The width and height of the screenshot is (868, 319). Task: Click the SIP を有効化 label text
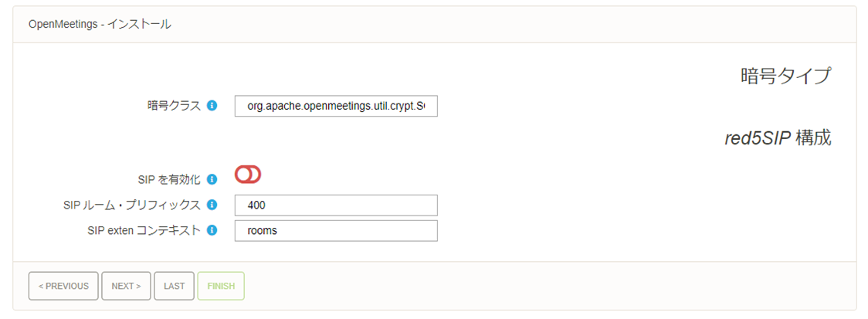[x=167, y=179]
